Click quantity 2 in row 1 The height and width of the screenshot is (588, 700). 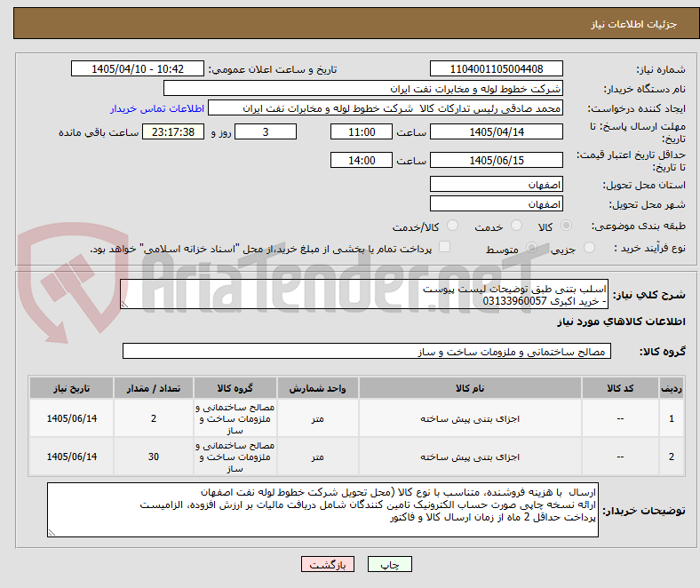pyautogui.click(x=154, y=418)
